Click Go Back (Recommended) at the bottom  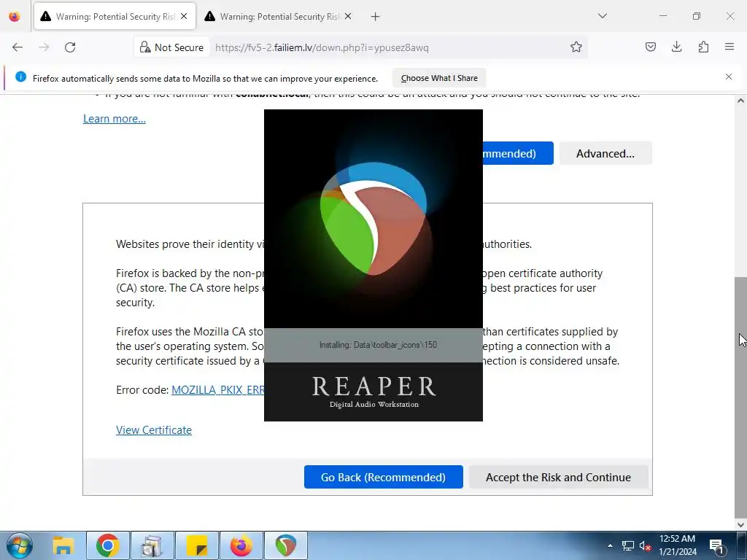pyautogui.click(x=384, y=477)
